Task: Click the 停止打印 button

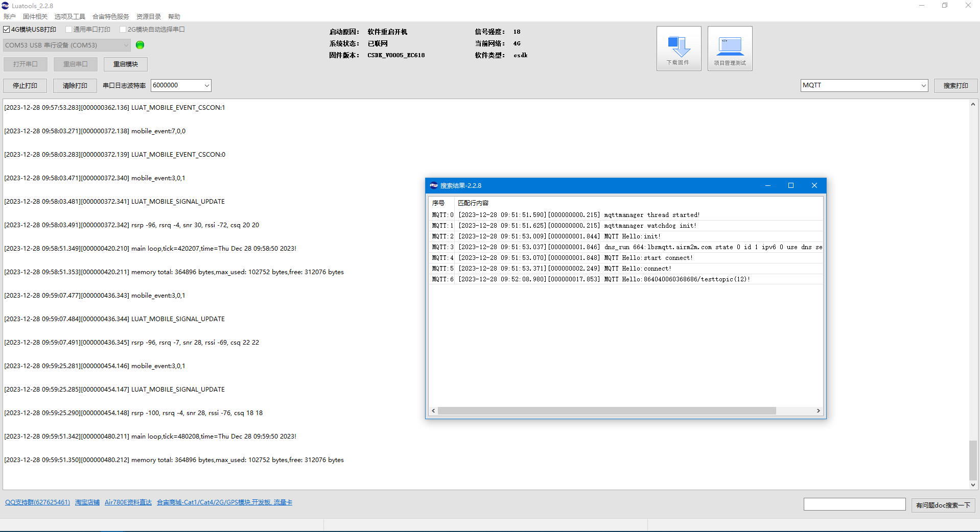Action: click(x=25, y=86)
